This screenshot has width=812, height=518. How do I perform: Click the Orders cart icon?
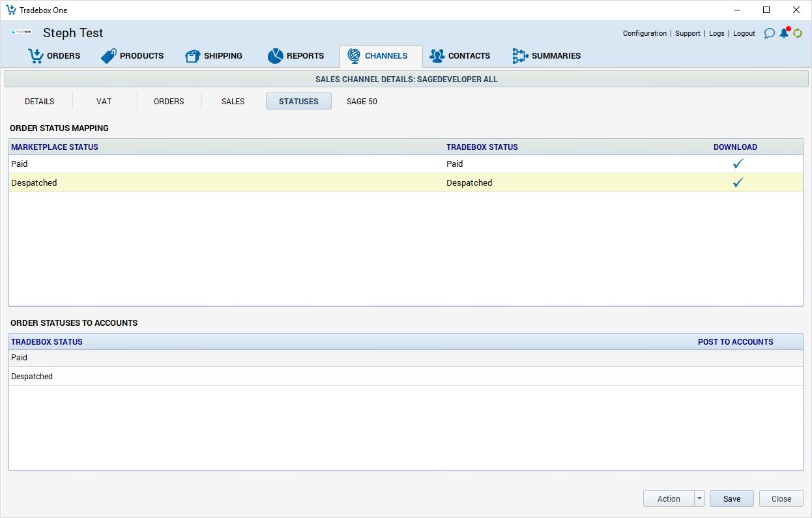[35, 56]
